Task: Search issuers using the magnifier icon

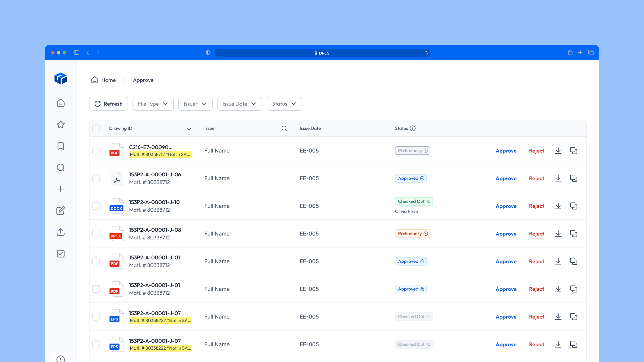Action: pyautogui.click(x=284, y=128)
